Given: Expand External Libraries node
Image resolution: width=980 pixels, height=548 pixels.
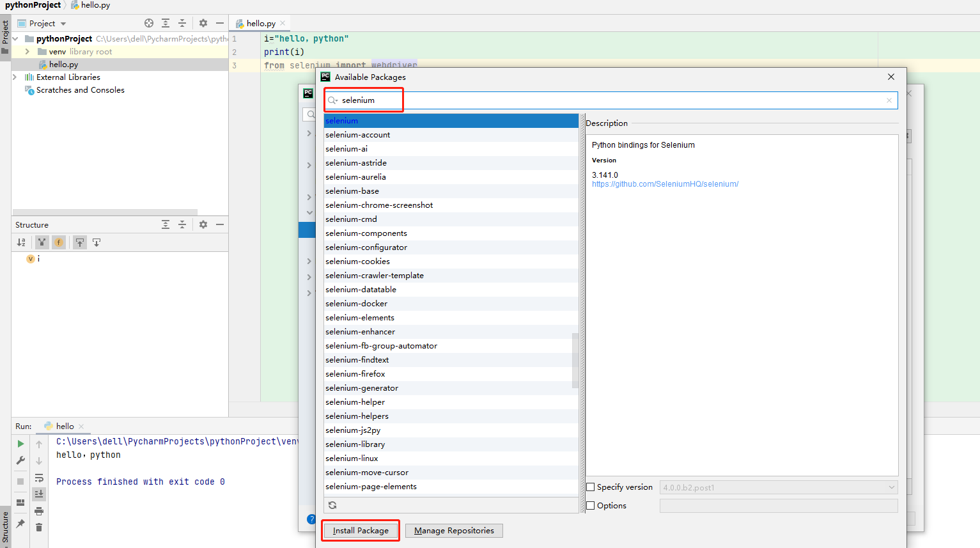Looking at the screenshot, I should [15, 77].
